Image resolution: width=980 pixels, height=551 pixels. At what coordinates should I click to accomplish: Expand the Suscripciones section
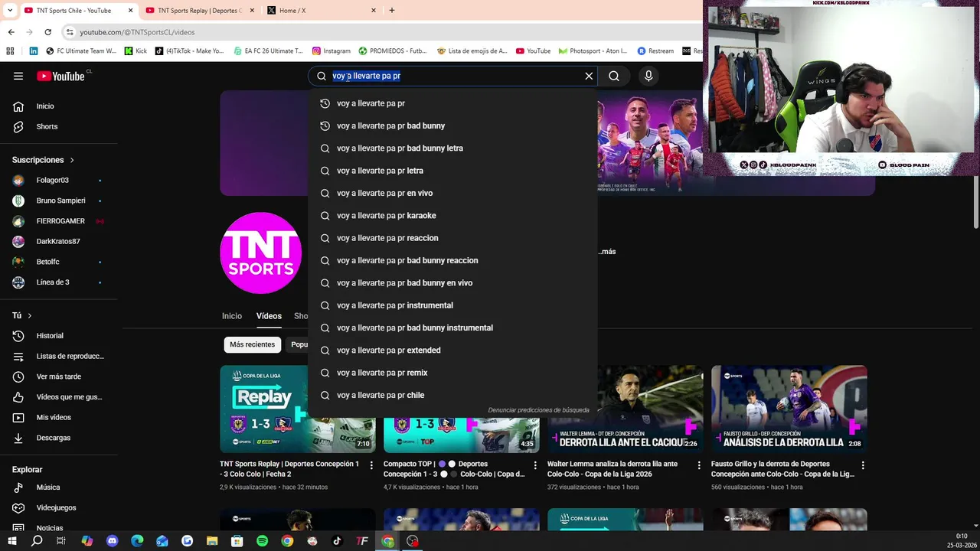coord(43,160)
